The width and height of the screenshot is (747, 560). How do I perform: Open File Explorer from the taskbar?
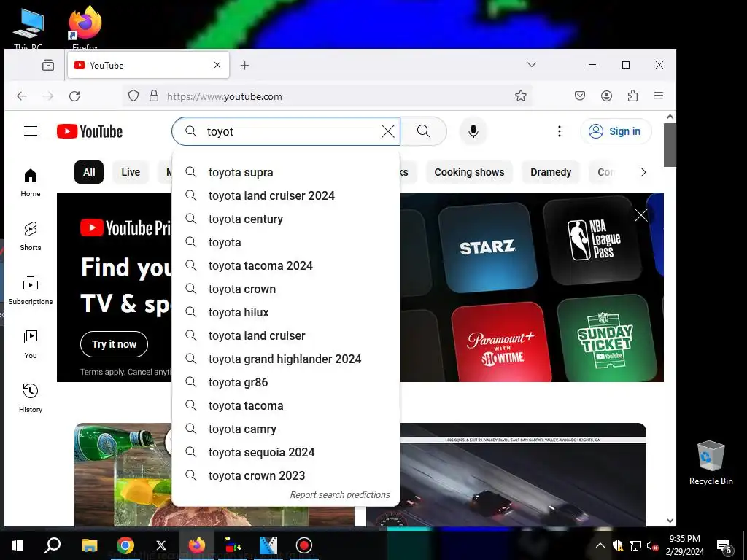(x=89, y=545)
